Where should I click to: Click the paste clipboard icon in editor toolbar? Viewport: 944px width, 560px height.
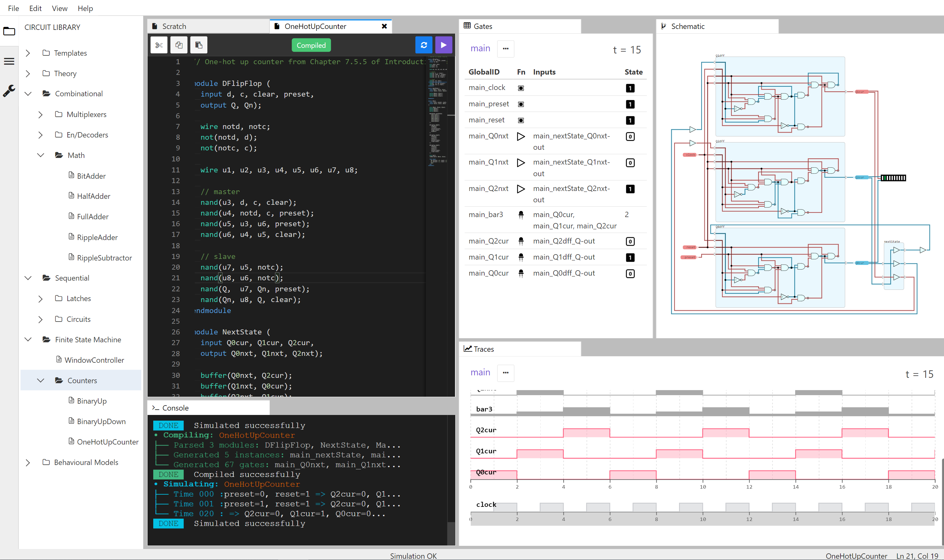199,45
